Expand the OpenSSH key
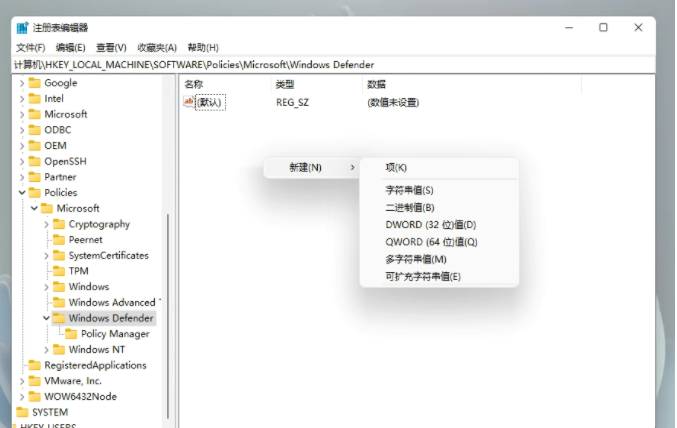 coord(22,162)
